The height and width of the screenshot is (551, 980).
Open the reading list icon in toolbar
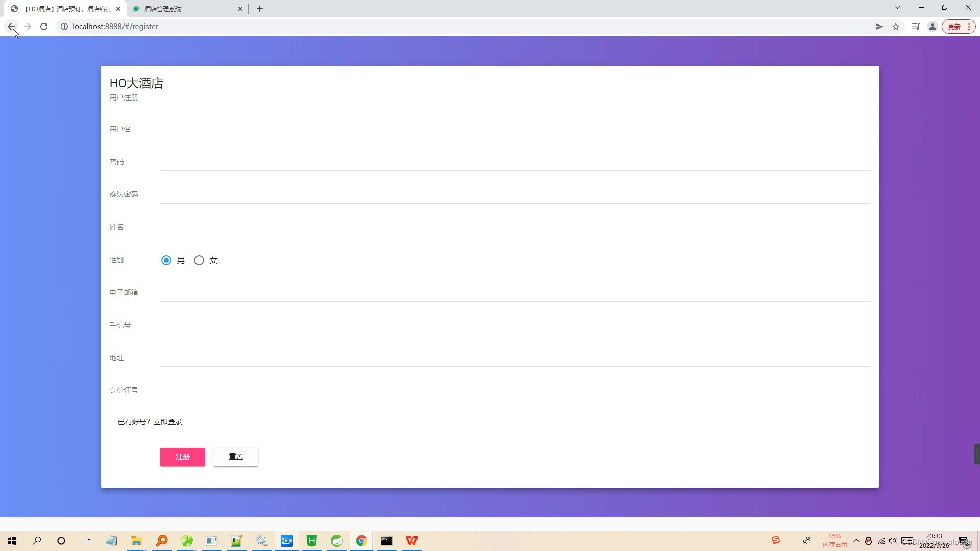point(916,27)
